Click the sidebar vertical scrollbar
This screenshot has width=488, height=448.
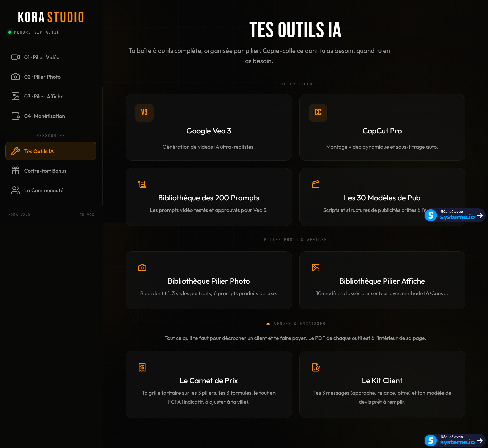[102, 146]
